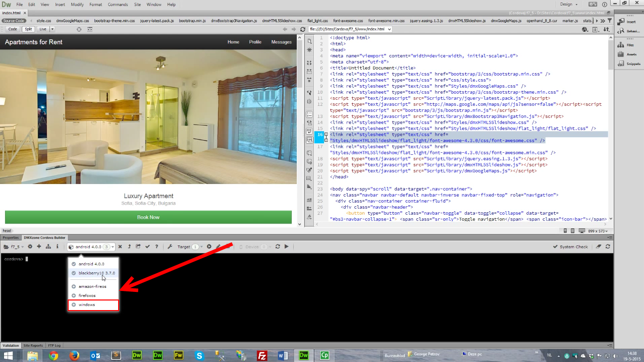The image size is (644, 362).
Task: Switch to the FTP Log tab
Action: point(54,345)
